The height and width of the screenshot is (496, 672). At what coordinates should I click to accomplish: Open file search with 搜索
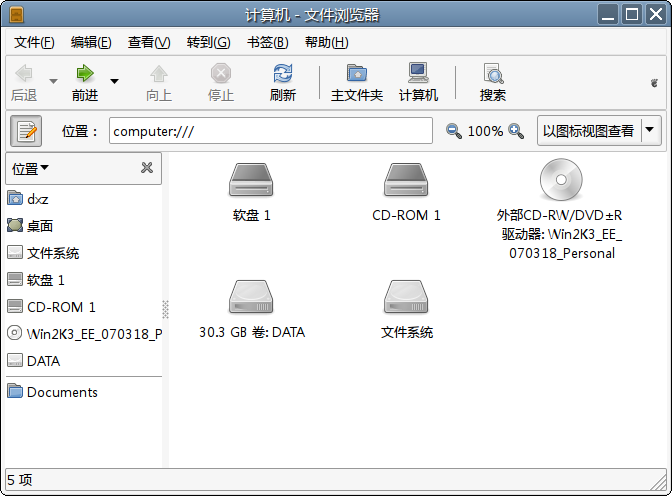(493, 83)
